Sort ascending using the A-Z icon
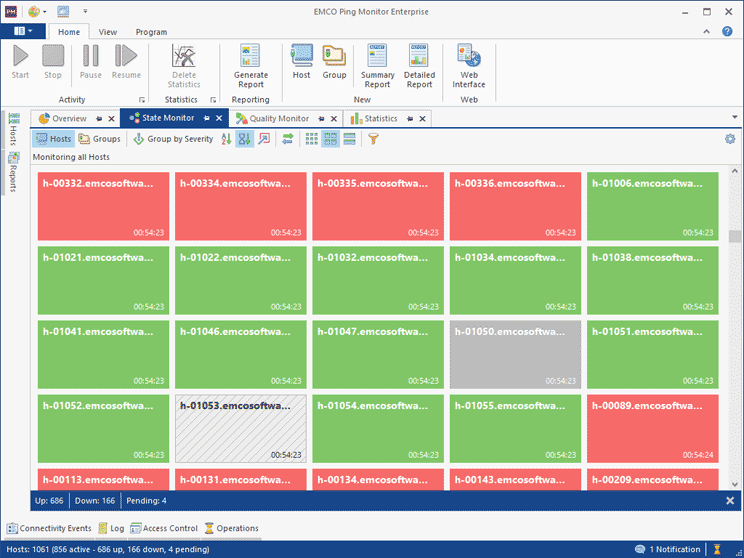Screen dimensions: 744x558 (x=226, y=139)
